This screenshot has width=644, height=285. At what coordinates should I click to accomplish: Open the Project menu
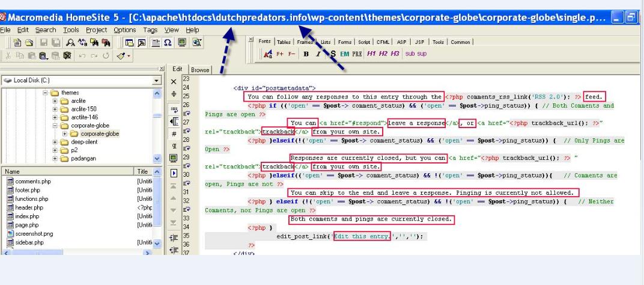[x=97, y=30]
